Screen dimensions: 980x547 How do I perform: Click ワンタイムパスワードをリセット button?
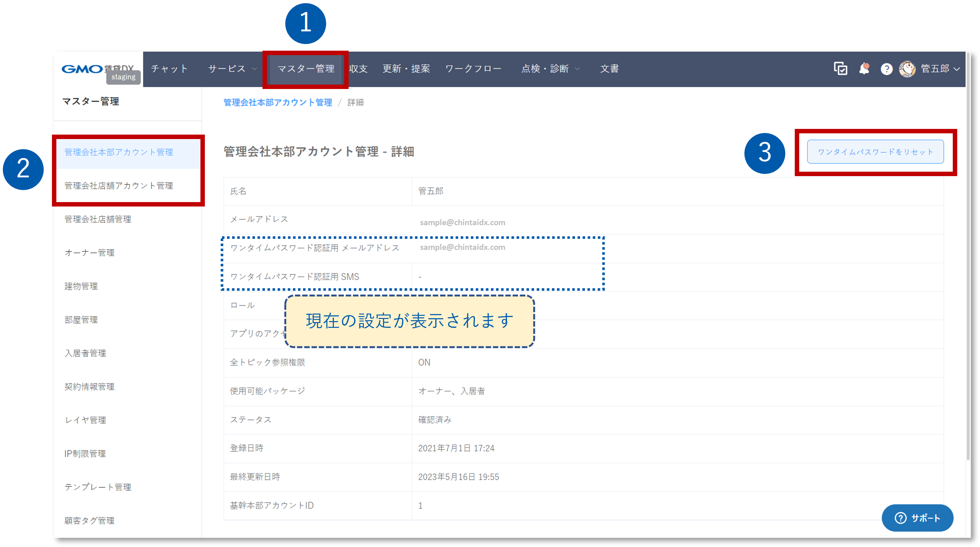click(875, 152)
